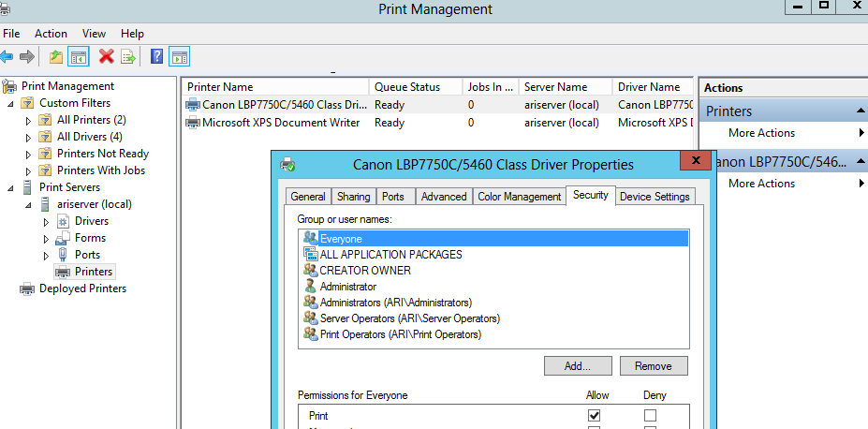Switch to the Device Settings tab
The image size is (868, 429).
[x=655, y=197]
